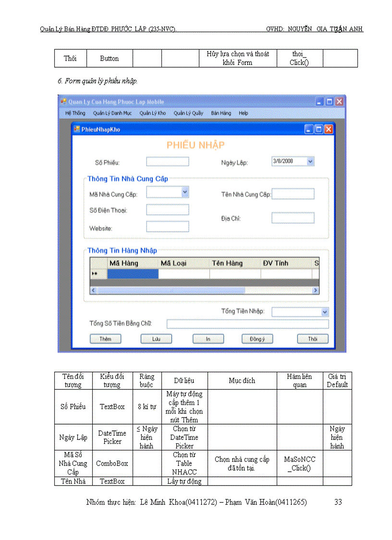Click the Thôi button
This screenshot has height=540, width=392.
313,339
